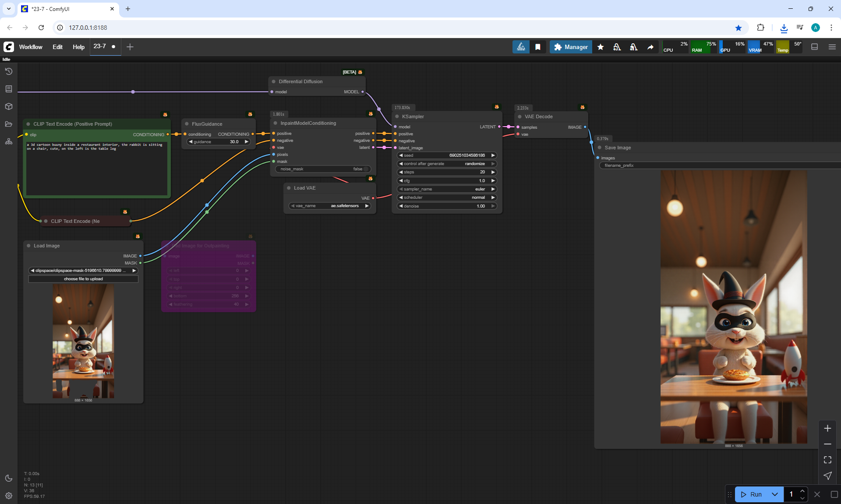Click the share arrow toolbar icon
Image resolution: width=841 pixels, height=504 pixels.
point(650,47)
